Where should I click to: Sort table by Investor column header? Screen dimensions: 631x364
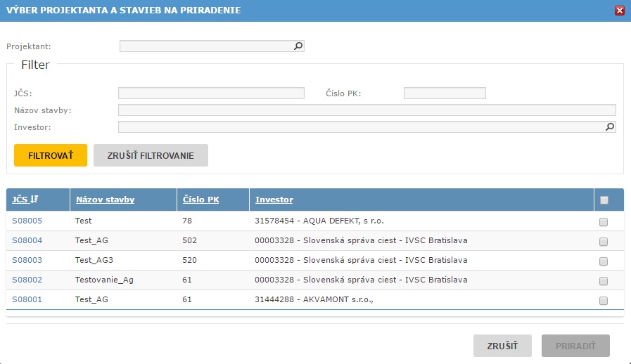pyautogui.click(x=274, y=200)
